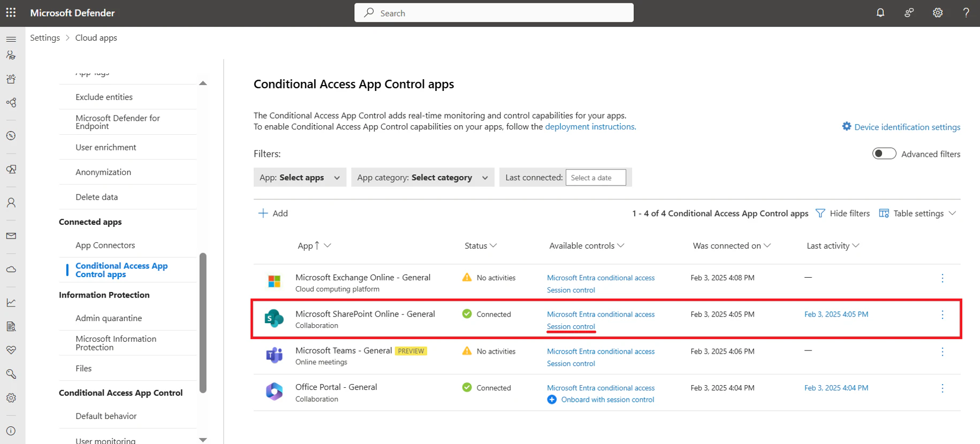This screenshot has height=444, width=980.
Task: Open the email envelope icon in sidebar
Action: pos(11,236)
